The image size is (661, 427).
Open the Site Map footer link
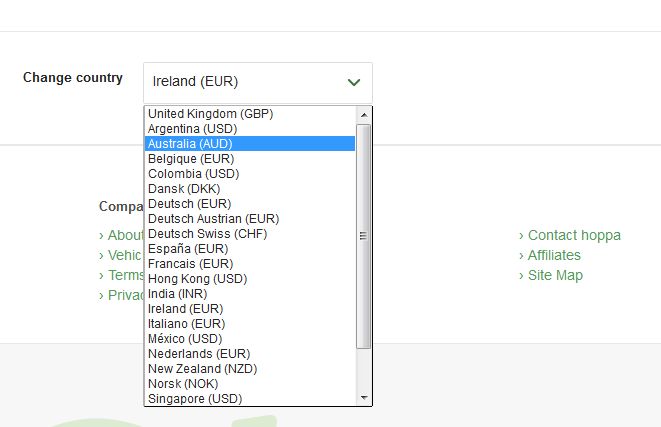click(x=555, y=275)
